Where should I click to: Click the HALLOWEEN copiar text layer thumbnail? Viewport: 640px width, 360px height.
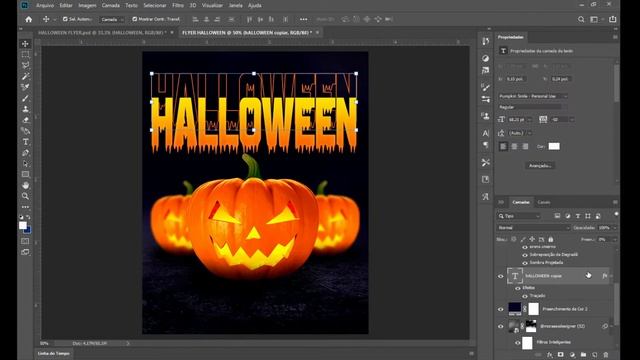pos(515,276)
